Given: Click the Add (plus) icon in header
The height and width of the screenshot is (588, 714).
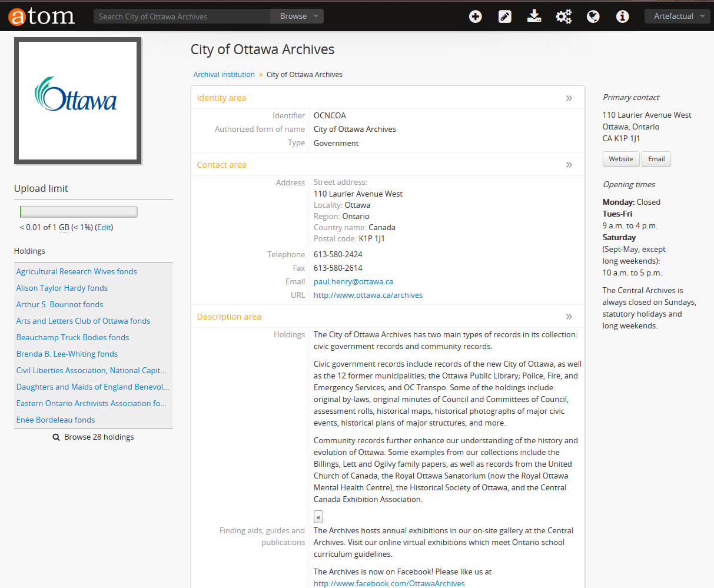Looking at the screenshot, I should [x=475, y=16].
